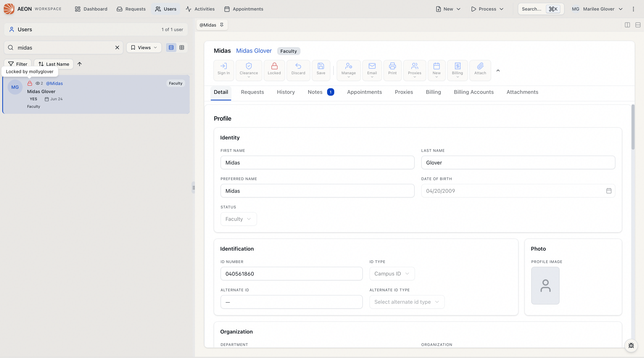Click the Last Name Glover field
644x358 pixels.
click(518, 162)
